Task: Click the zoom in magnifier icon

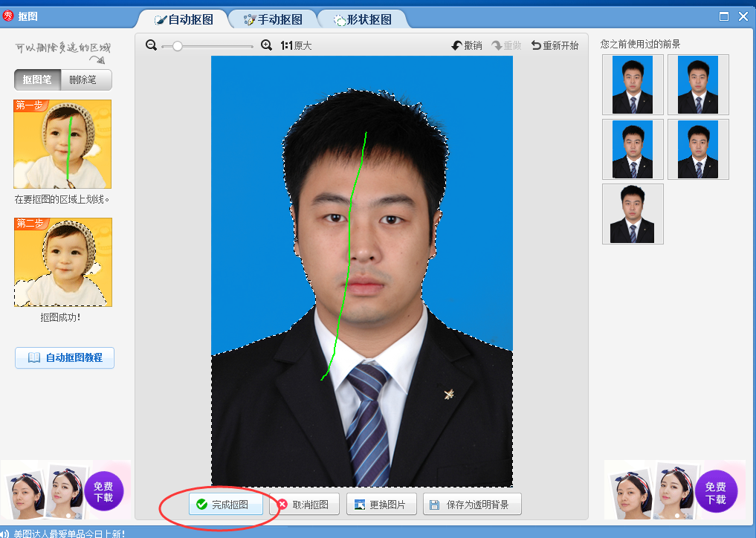Action: click(267, 45)
